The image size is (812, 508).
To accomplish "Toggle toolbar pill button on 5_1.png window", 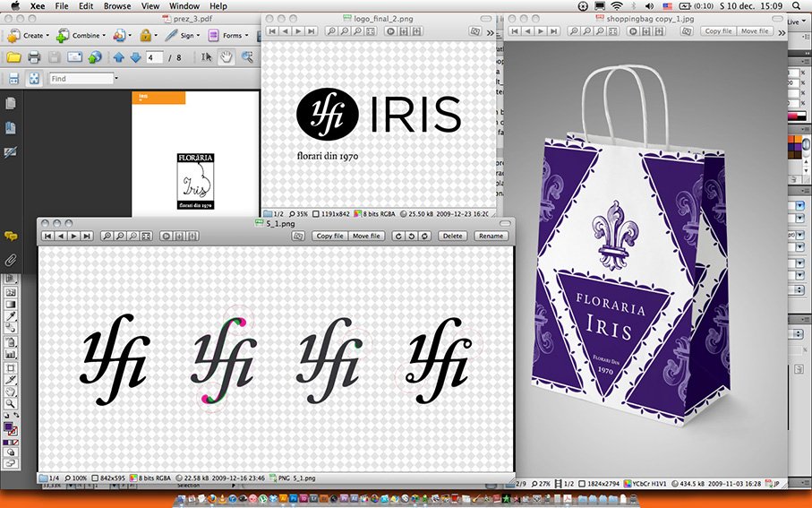I will [x=506, y=221].
